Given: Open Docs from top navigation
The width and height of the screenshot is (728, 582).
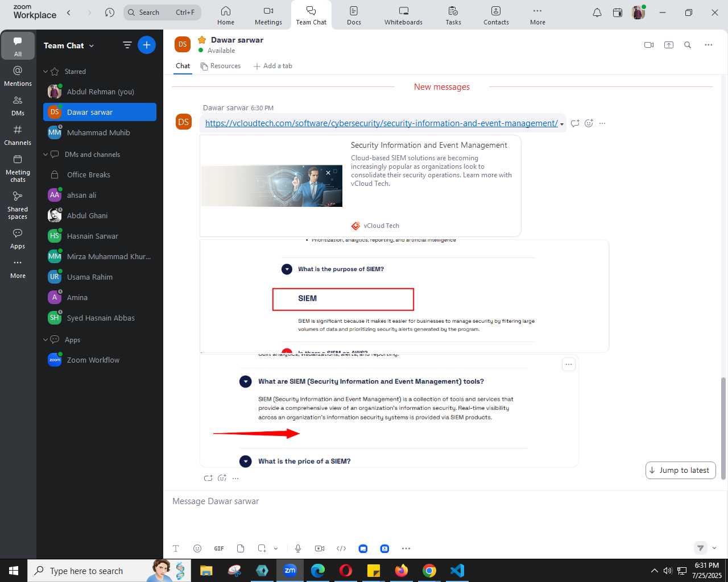Looking at the screenshot, I should [x=354, y=15].
